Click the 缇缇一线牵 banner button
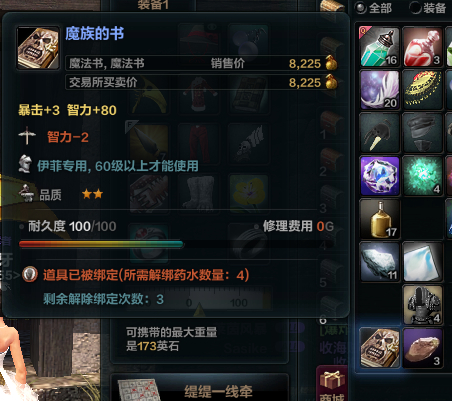 click(x=199, y=388)
